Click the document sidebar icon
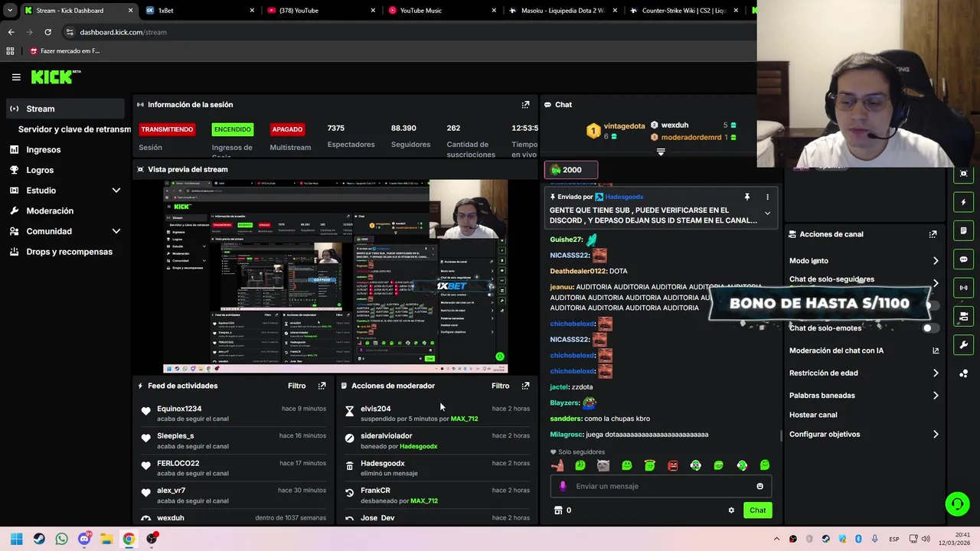The width and height of the screenshot is (980, 551). (x=963, y=230)
